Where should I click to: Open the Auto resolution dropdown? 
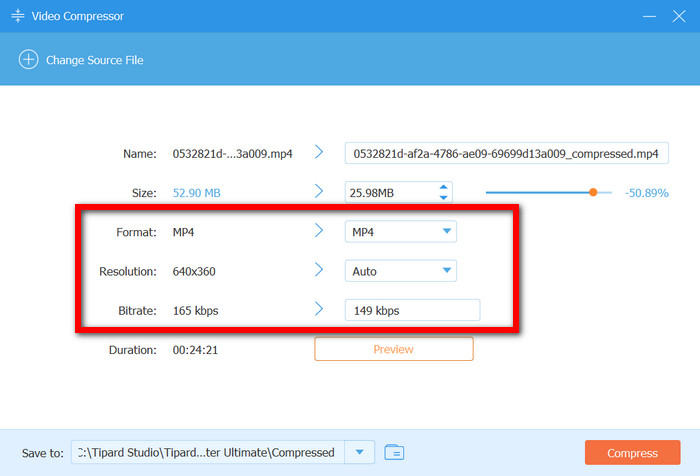400,271
